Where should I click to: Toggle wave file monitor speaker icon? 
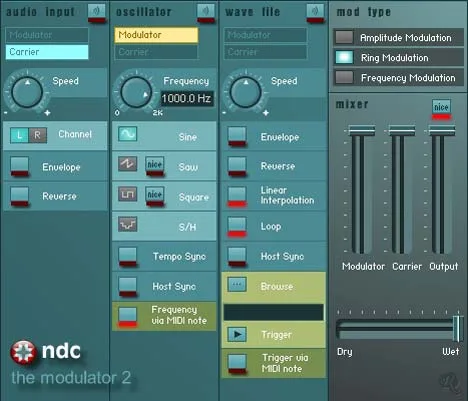[x=315, y=12]
